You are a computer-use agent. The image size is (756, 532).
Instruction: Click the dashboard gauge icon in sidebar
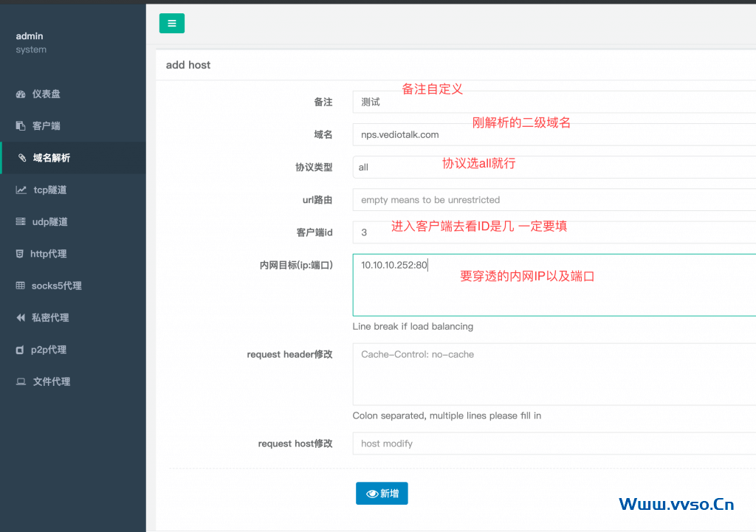point(21,94)
